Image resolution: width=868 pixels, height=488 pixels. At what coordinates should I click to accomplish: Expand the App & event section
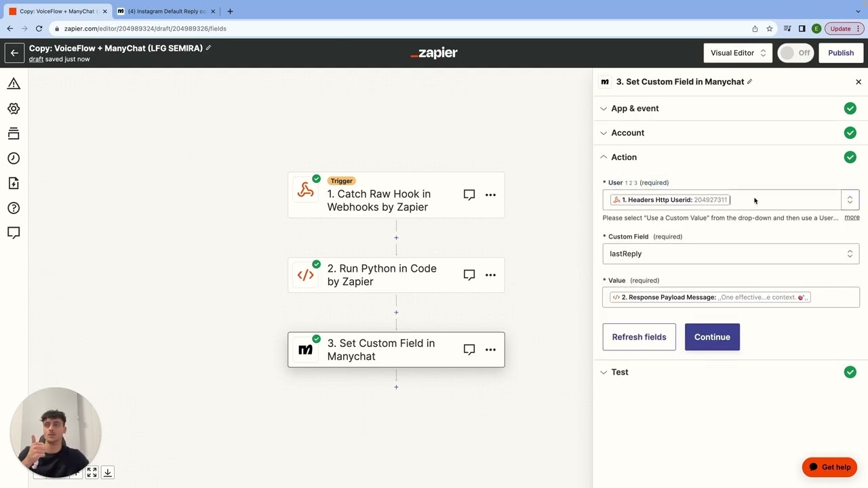[x=730, y=108]
